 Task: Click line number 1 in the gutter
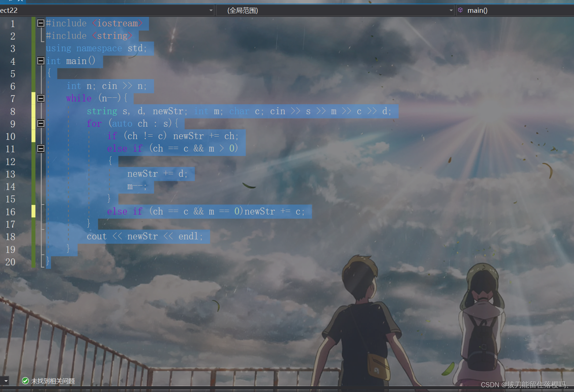13,24
